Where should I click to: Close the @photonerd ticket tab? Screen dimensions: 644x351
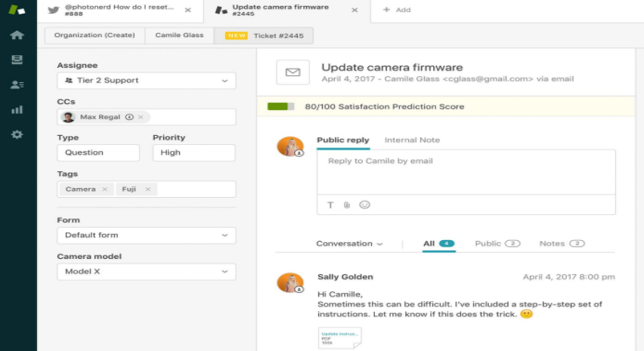click(187, 10)
